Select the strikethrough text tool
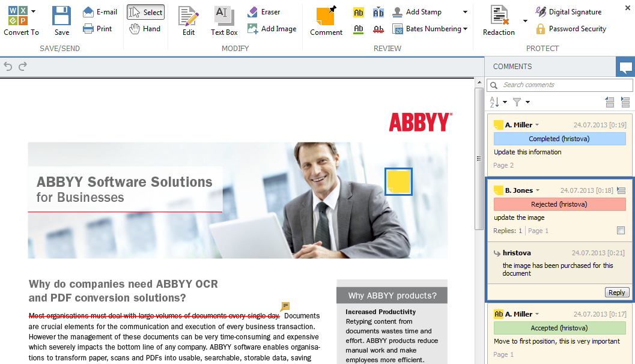 pyautogui.click(x=378, y=29)
